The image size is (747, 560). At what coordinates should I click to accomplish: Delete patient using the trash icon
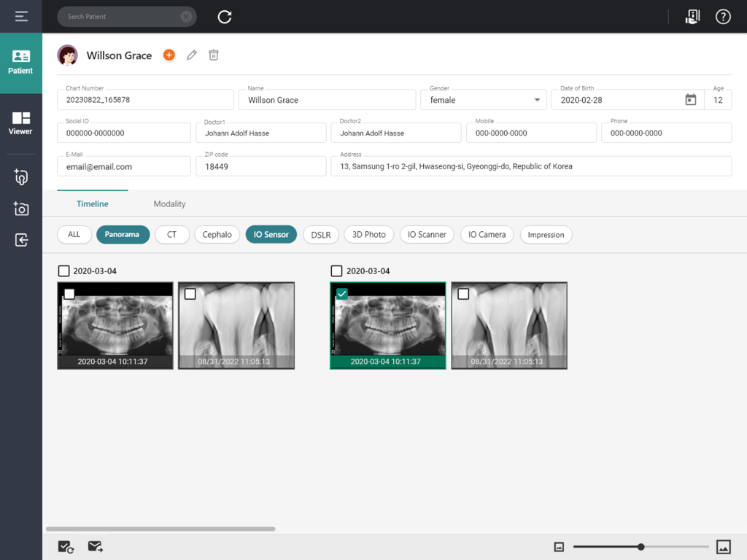tap(213, 55)
